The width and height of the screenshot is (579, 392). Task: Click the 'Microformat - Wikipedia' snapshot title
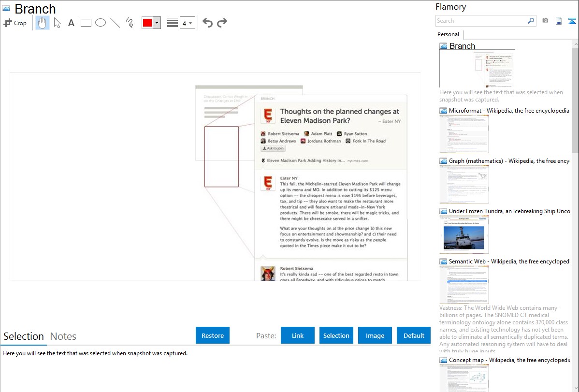point(509,111)
